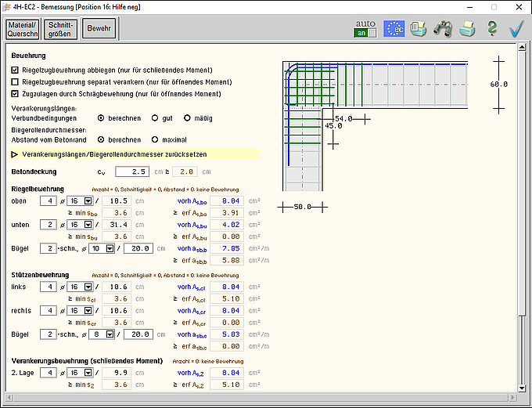
Task: Open help via the question mark icon
Action: 492,29
